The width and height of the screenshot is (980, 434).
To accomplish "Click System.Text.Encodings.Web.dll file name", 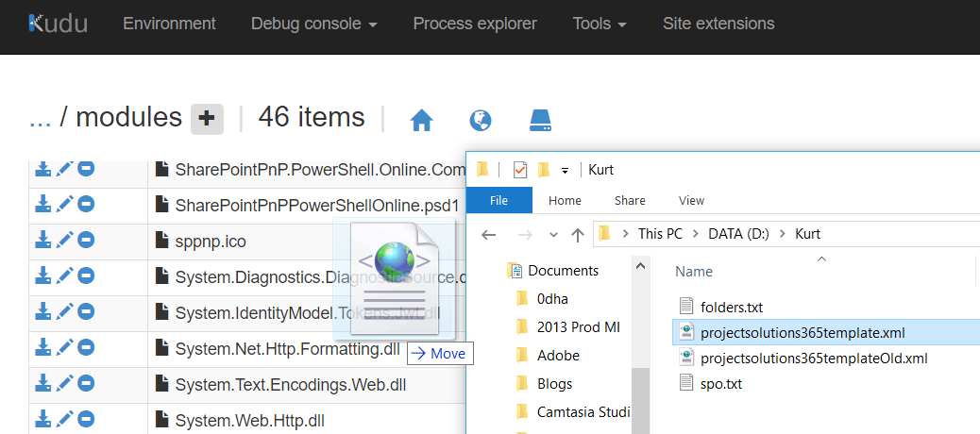I will 291,385.
